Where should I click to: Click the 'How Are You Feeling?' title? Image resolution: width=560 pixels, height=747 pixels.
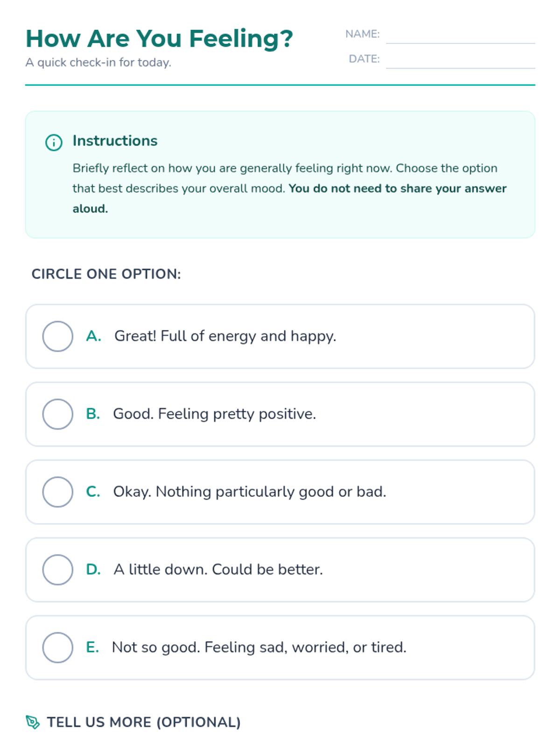pyautogui.click(x=159, y=38)
